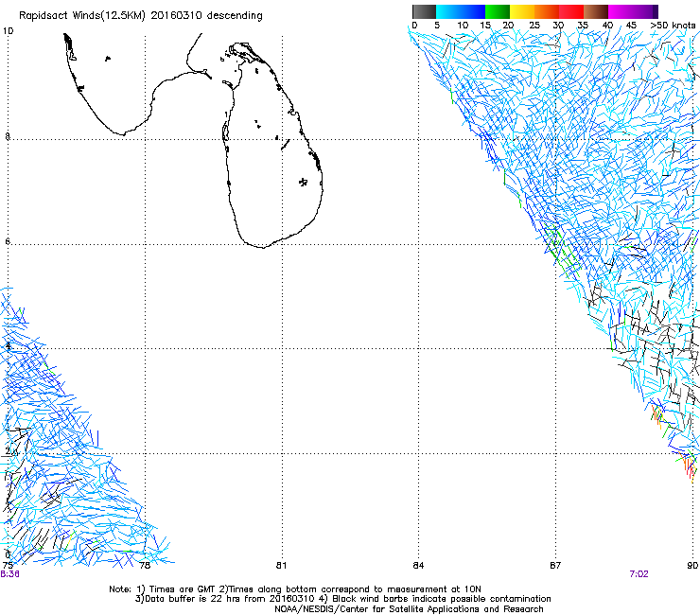Screen dimensions: 700x615
Task: Click the star marker inside Sri Lanka
Action: (304, 182)
